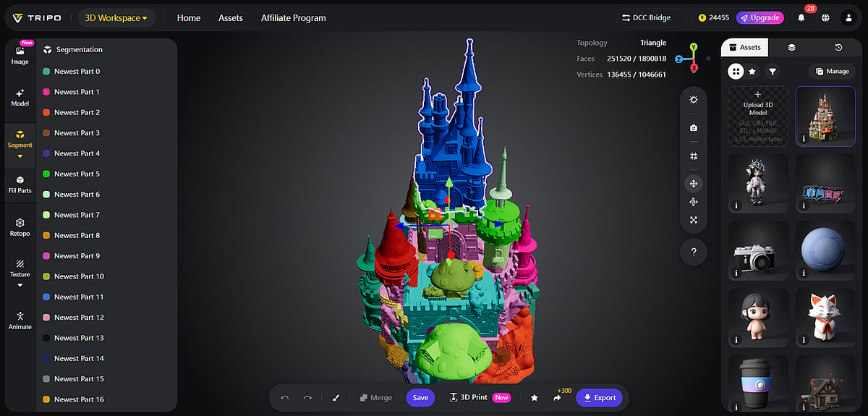Open the DCC Bridge button
The height and width of the screenshot is (416, 868).
coord(647,18)
